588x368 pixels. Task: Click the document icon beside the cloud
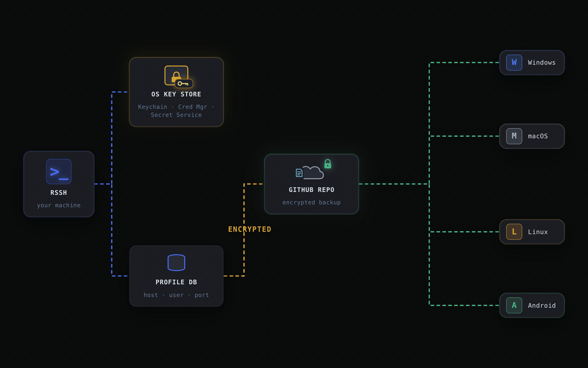pyautogui.click(x=299, y=173)
